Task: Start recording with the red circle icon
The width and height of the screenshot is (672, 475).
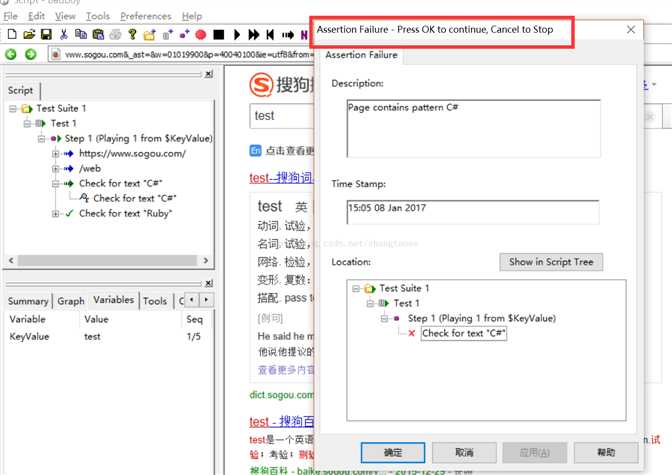Action: click(x=201, y=34)
